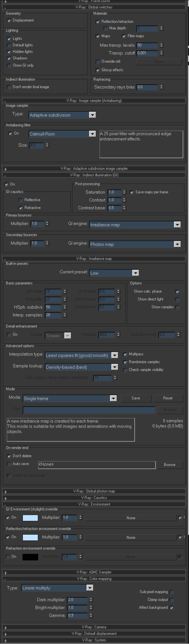Viewport: 189px width, 644px height.
Task: Toggle Refractive GI caustics checkbox
Action: [x=20, y=208]
